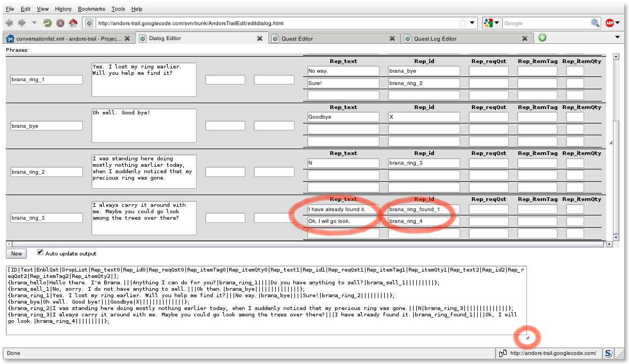Close the Quest Editor tab
The image size is (629, 364).
coord(392,38)
